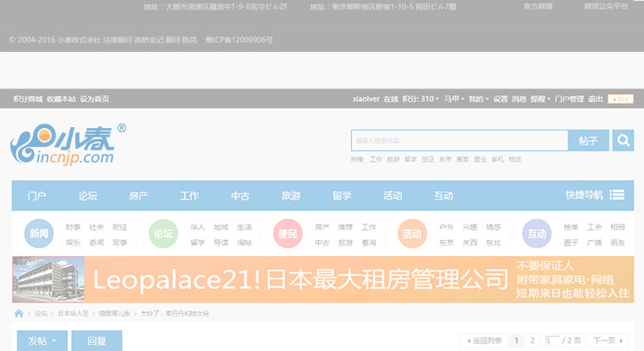Click the DIY button in top bar

point(620,99)
